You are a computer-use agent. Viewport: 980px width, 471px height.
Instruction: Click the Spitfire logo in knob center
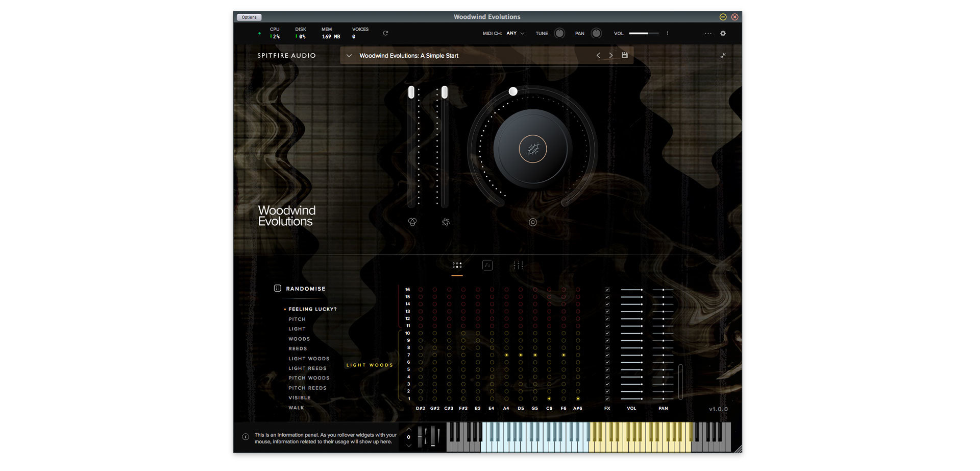pos(533,149)
